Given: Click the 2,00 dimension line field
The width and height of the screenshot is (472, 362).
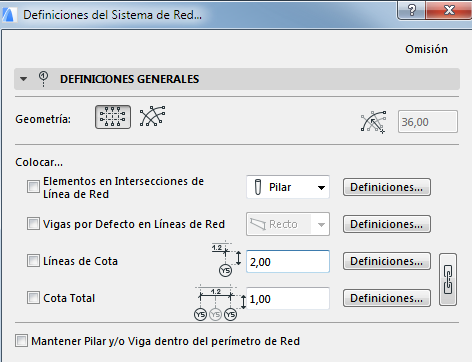Looking at the screenshot, I should pos(288,261).
